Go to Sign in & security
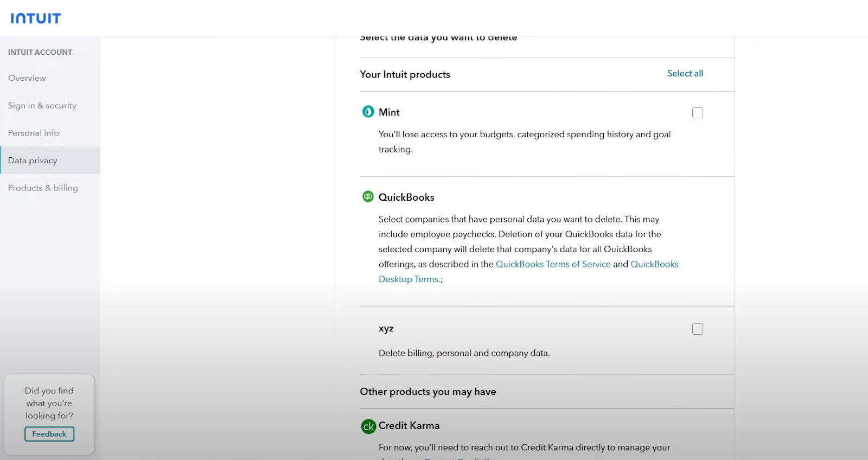868x460 pixels. pyautogui.click(x=42, y=106)
